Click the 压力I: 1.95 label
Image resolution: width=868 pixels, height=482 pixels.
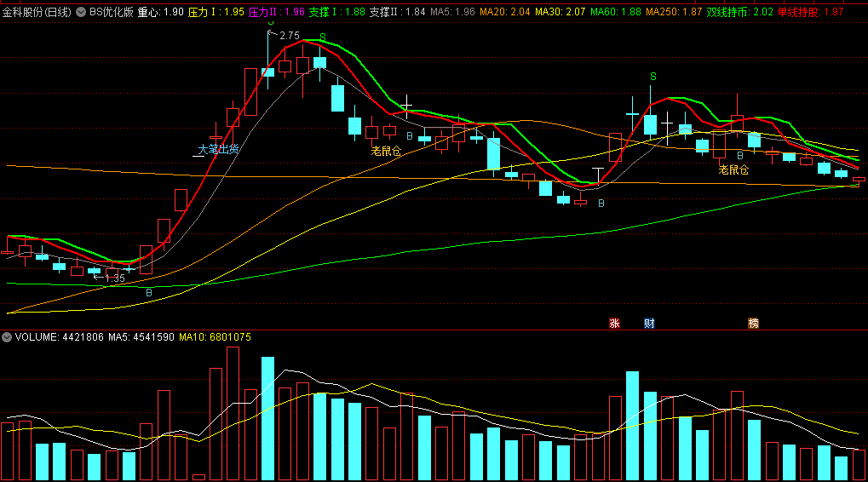click(x=216, y=12)
